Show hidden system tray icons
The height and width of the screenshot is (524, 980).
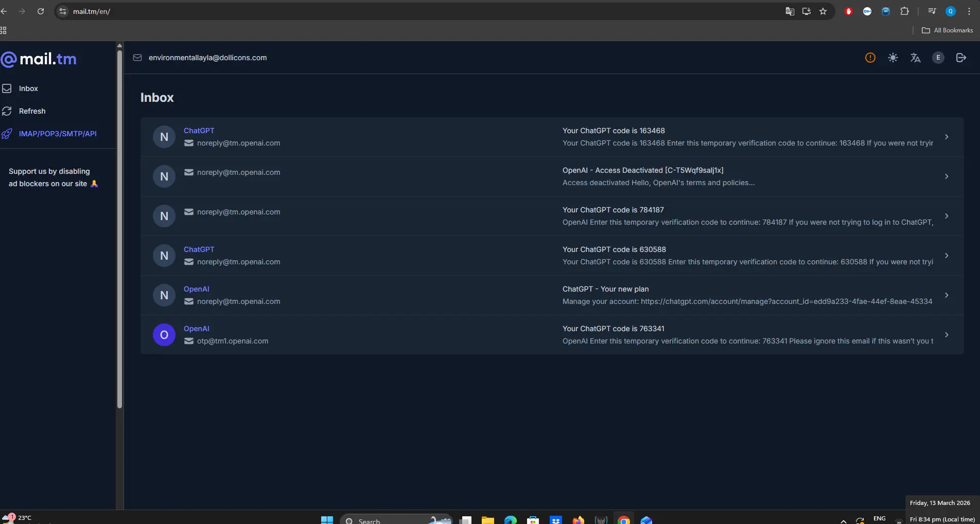pos(843,521)
